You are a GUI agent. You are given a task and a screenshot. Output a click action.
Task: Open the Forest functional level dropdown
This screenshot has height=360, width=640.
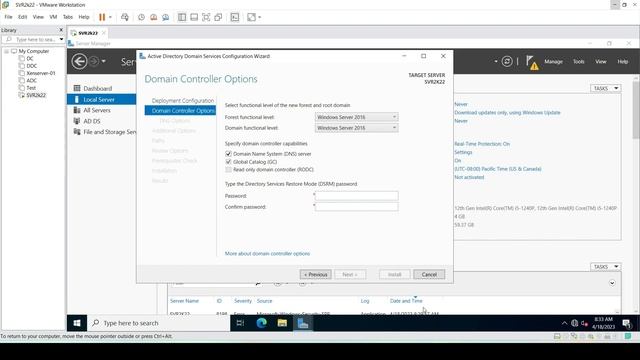pyautogui.click(x=356, y=117)
